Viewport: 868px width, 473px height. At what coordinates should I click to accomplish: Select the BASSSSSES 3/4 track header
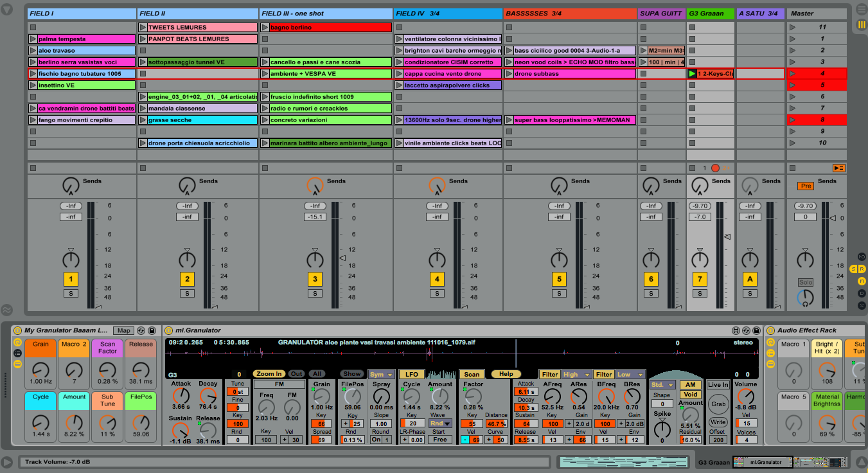569,13
